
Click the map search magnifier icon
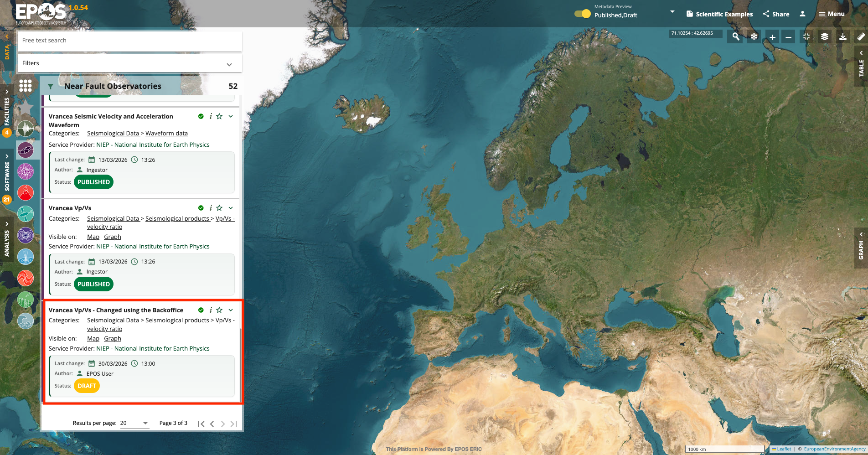click(736, 37)
